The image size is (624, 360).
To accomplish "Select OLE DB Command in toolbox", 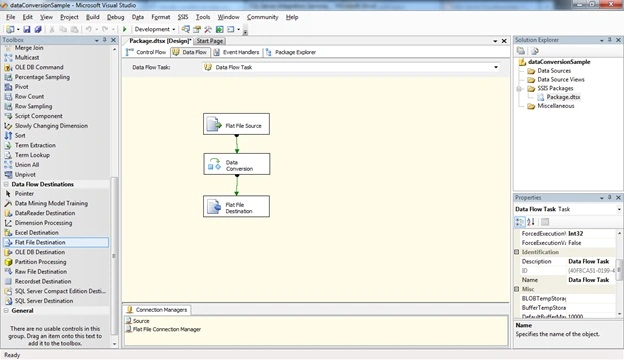I will 39,67.
